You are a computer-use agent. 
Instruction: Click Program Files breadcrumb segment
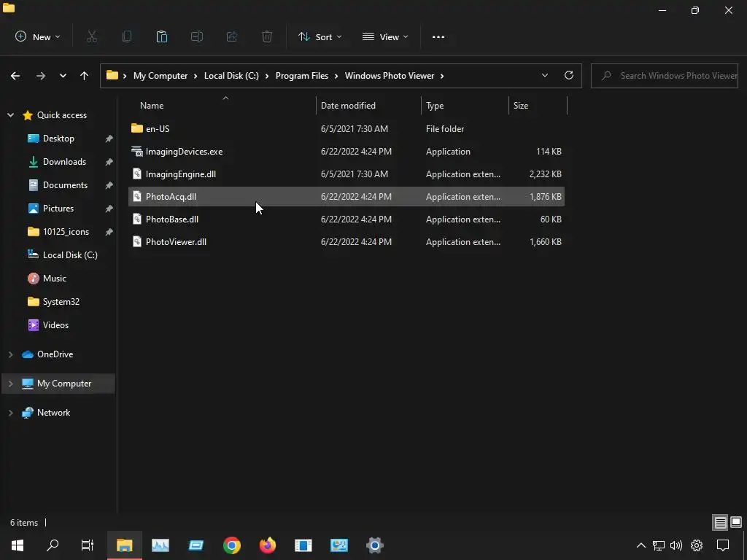(302, 76)
